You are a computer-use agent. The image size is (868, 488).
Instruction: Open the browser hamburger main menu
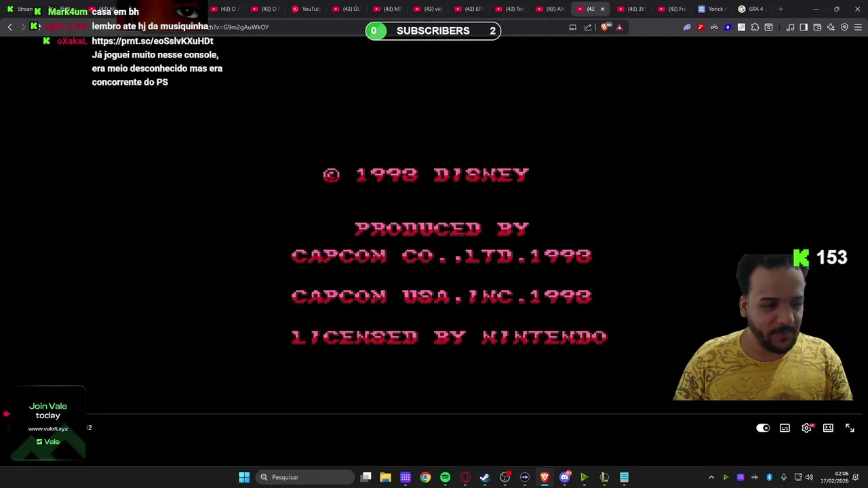point(858,27)
